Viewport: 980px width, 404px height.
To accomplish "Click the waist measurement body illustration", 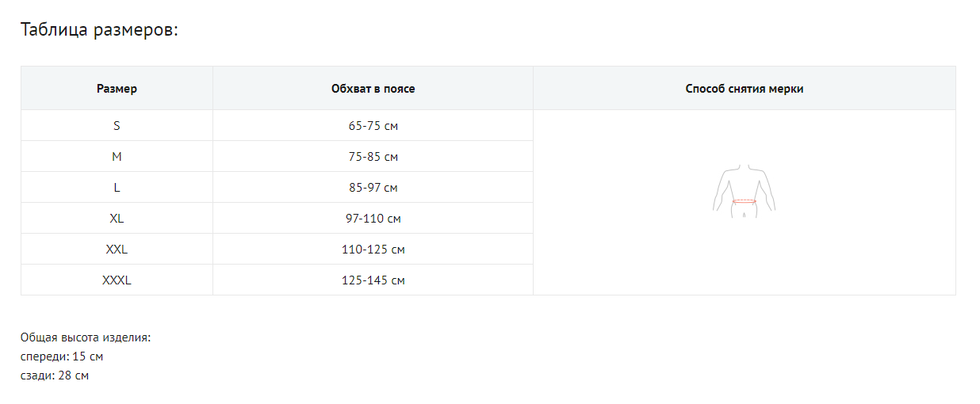I will point(744,192).
